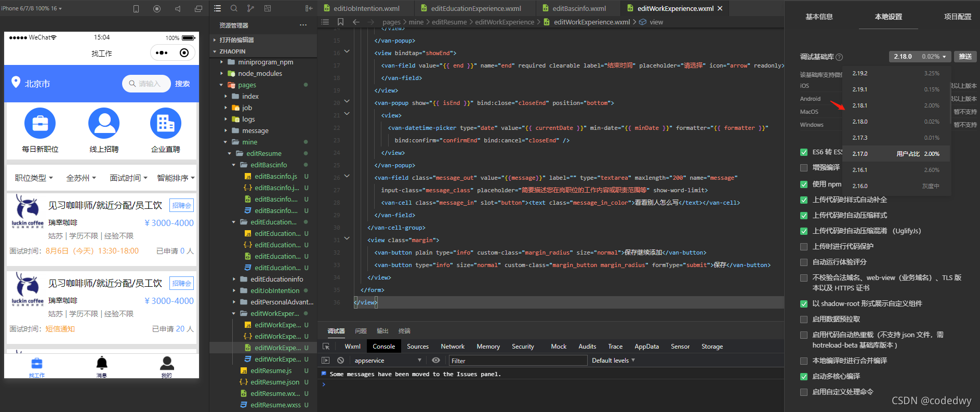This screenshot has height=412, width=980.
Task: Click the 请输入 search field
Action: [147, 84]
